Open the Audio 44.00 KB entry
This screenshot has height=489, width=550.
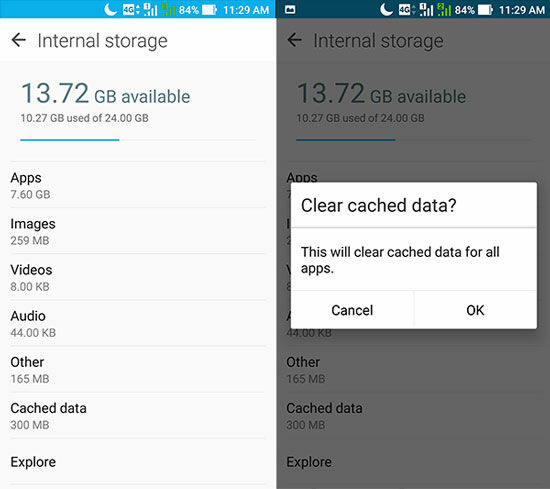[138, 323]
